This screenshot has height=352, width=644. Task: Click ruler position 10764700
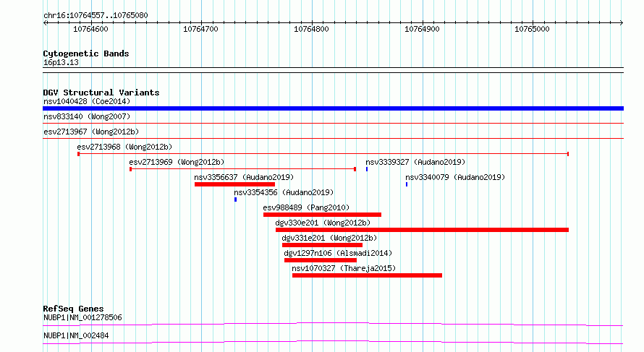201,29
